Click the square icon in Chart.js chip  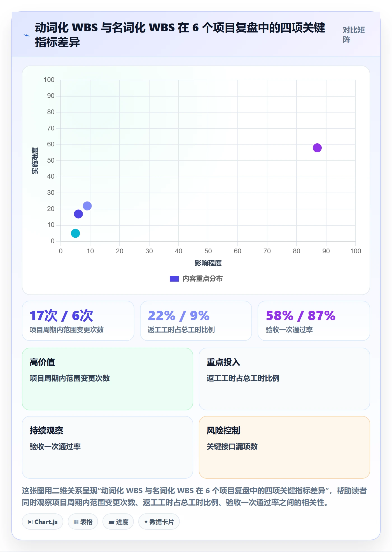click(30, 522)
